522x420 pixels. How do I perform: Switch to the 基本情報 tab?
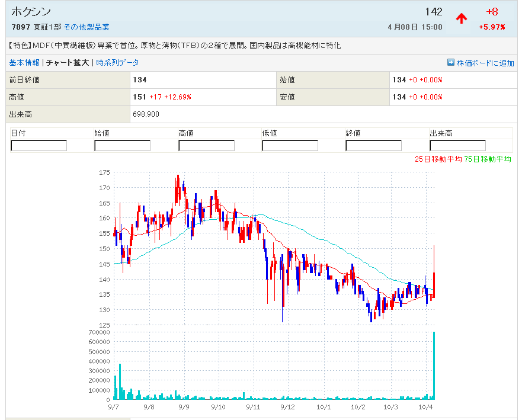pyautogui.click(x=24, y=62)
